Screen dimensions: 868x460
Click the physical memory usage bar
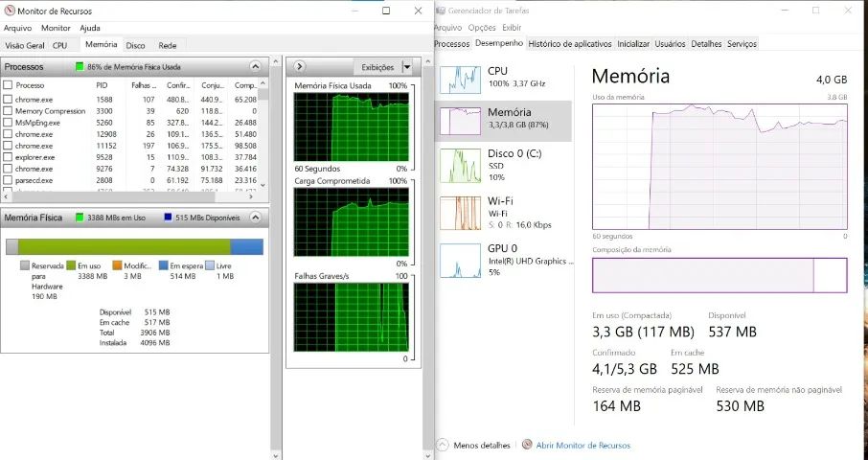coord(134,247)
